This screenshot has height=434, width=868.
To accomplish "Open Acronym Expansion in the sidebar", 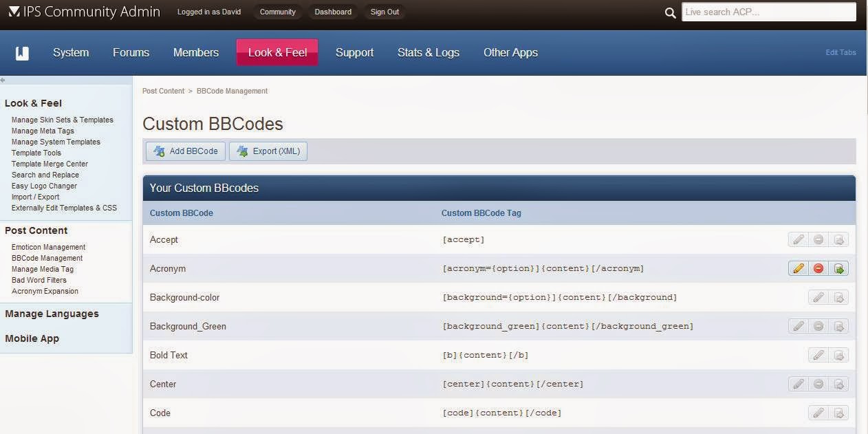I will [45, 291].
